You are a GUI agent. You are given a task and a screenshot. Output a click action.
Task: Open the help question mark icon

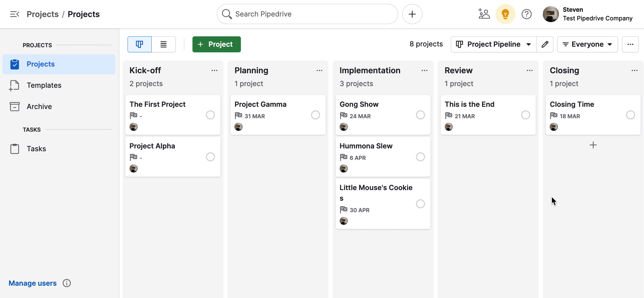527,14
